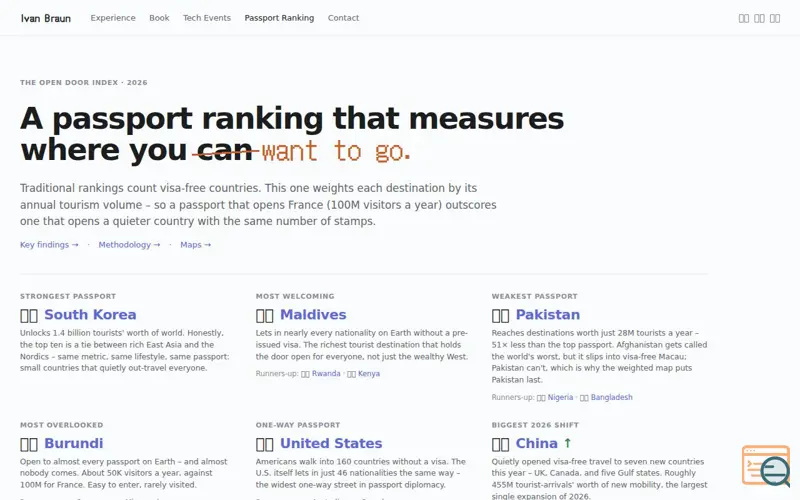Click the middle language flag in navbar
800x500 pixels.
click(759, 18)
